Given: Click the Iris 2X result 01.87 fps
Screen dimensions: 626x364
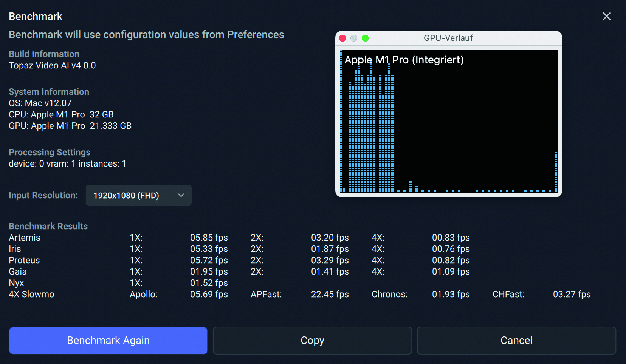Looking at the screenshot, I should 330,249.
